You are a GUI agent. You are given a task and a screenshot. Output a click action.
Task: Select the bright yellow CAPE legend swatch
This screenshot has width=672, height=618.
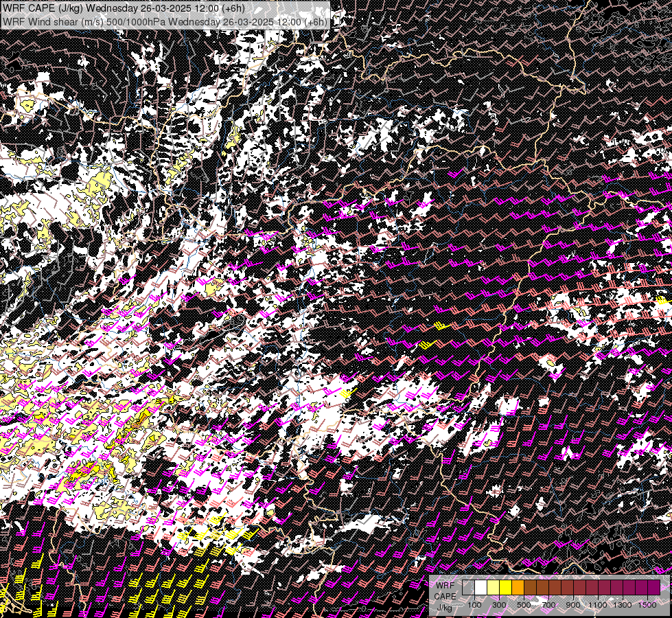coord(505,587)
